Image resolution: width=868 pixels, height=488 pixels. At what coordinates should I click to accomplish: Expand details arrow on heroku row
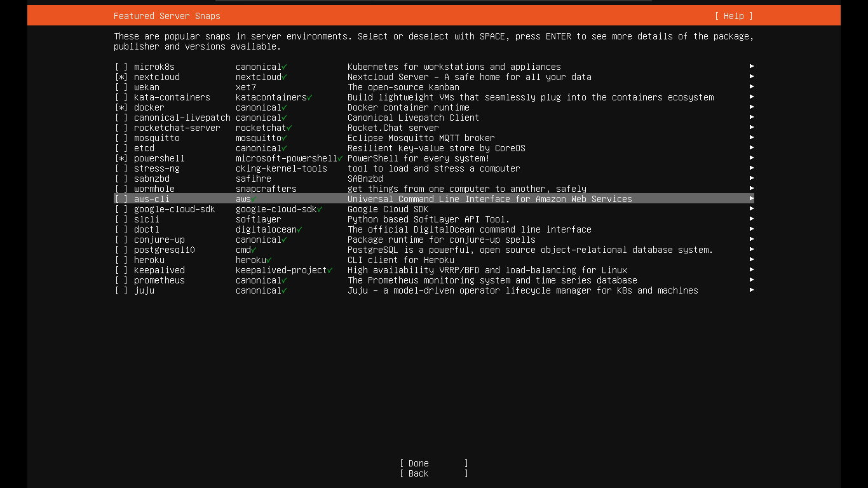coord(752,259)
